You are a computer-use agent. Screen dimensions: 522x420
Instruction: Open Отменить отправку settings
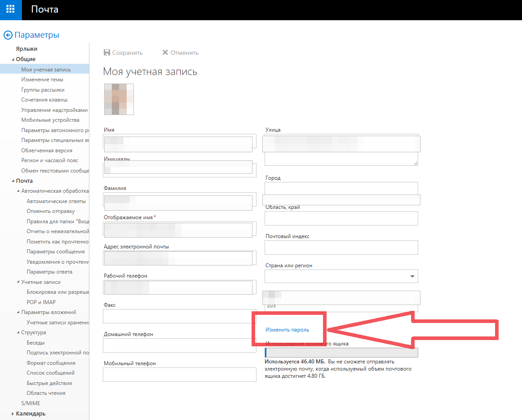coord(51,211)
